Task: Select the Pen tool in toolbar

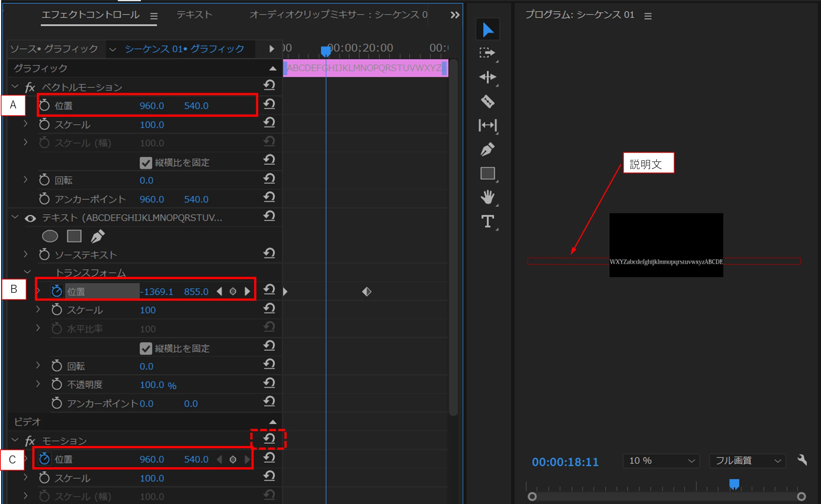Action: [487, 149]
